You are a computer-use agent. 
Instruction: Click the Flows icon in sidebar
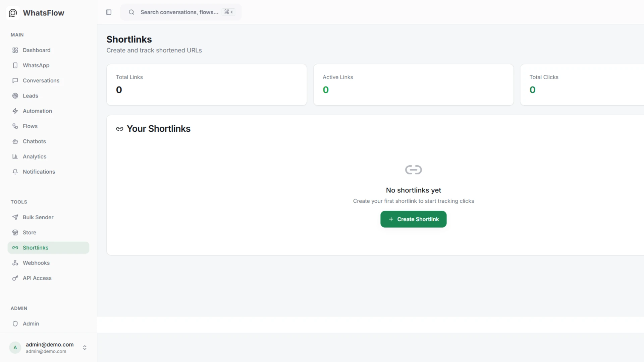coord(15,126)
